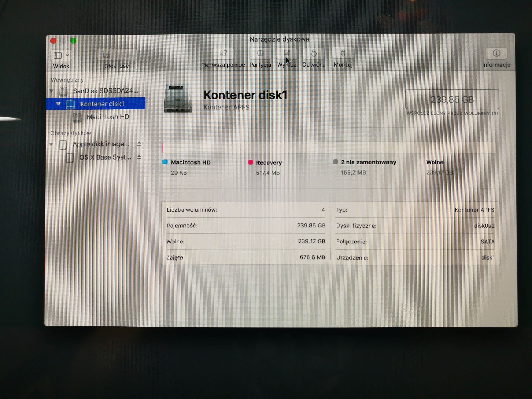Click the Pierwsza pomoc first aid icon
The height and width of the screenshot is (399, 532).
coord(223,53)
